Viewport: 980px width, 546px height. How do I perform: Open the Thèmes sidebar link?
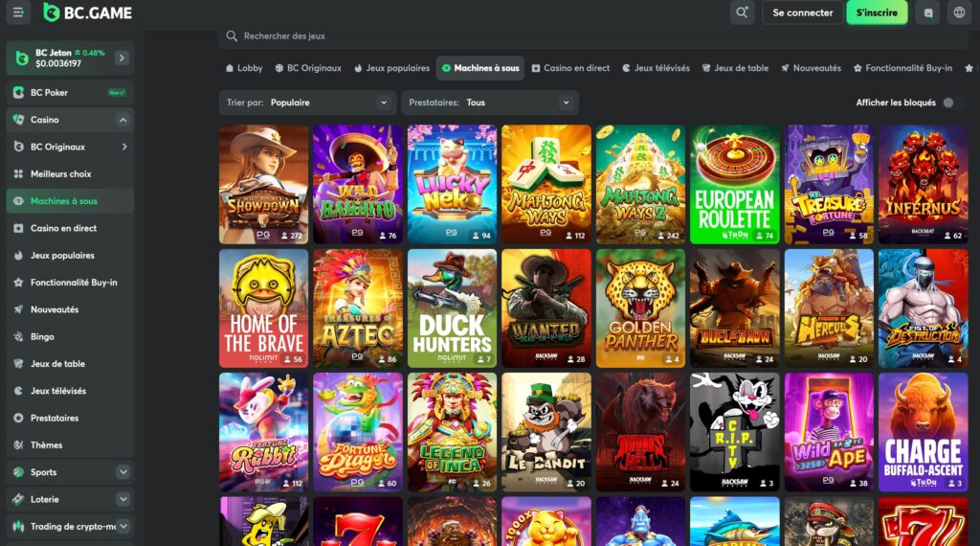tap(70, 445)
